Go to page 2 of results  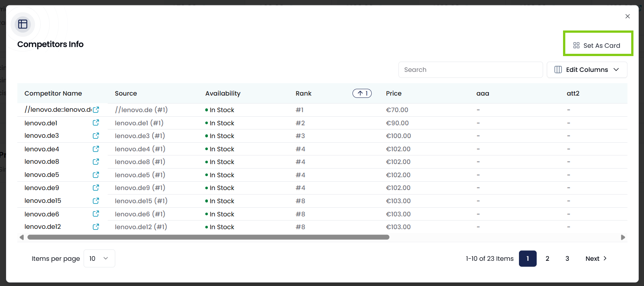[x=547, y=259]
